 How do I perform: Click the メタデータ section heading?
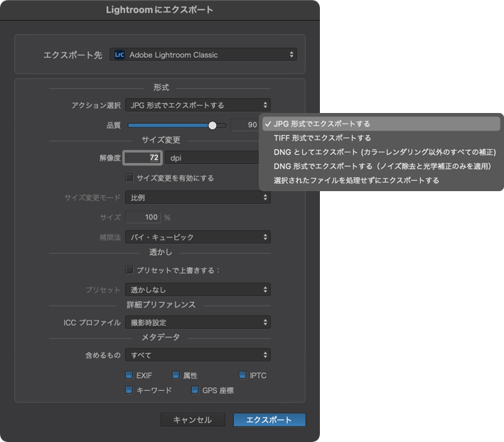[x=161, y=337]
